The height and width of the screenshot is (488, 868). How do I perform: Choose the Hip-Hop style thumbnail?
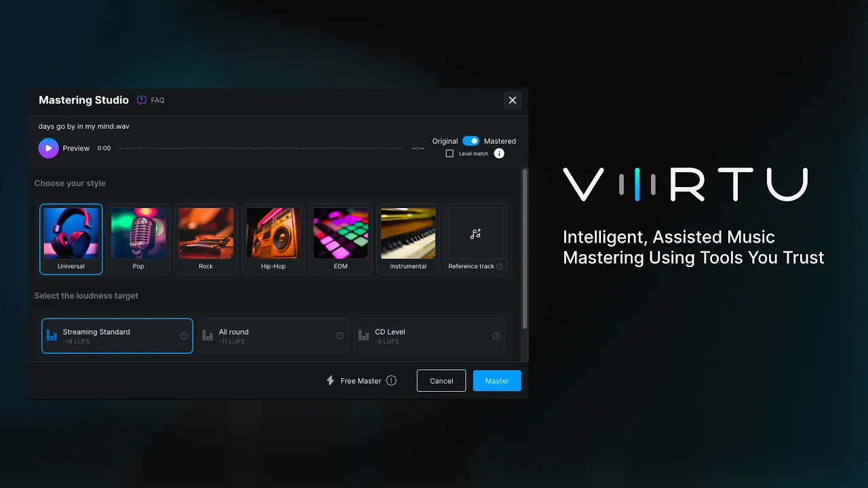pos(273,234)
